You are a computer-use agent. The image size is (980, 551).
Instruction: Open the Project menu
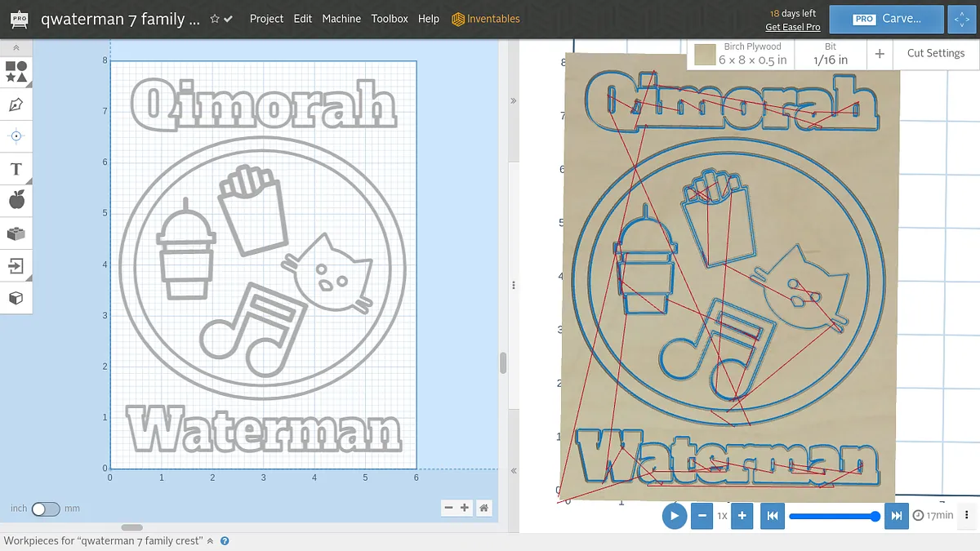pyautogui.click(x=266, y=19)
